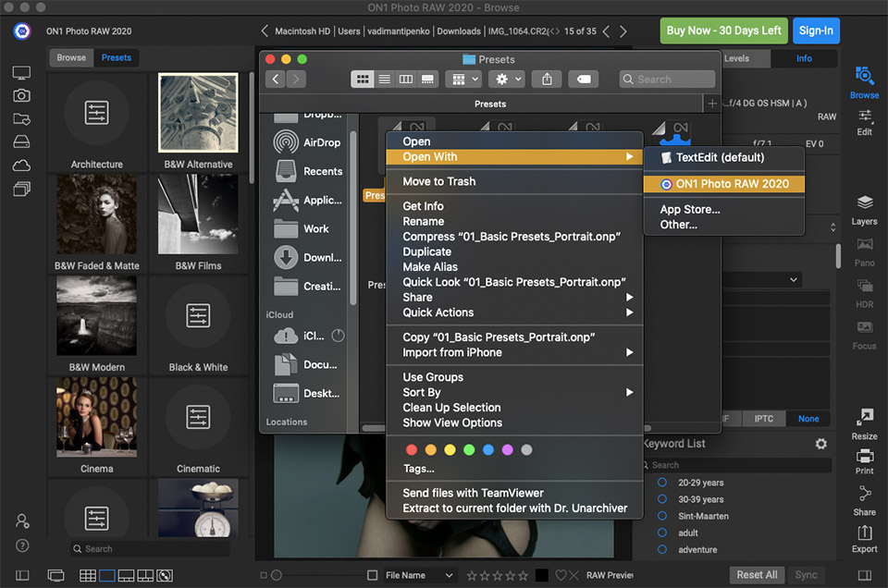
Task: Open the user account icon
Action: click(x=22, y=521)
